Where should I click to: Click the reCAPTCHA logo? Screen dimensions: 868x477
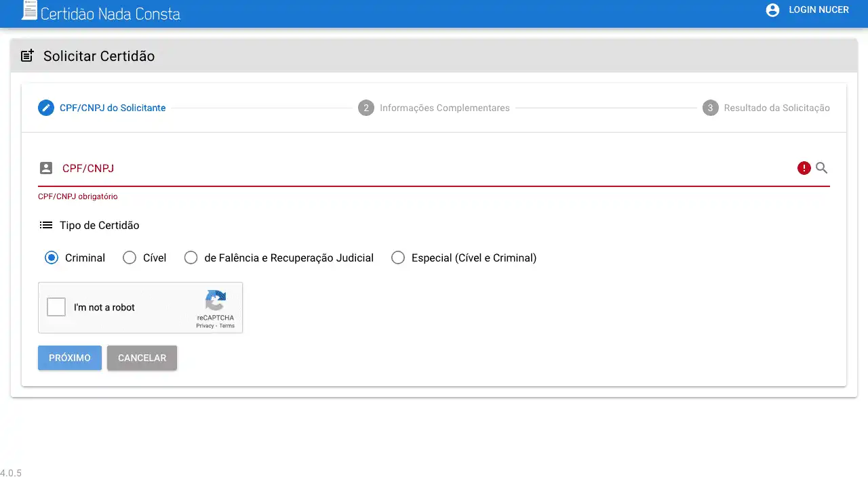(x=216, y=301)
